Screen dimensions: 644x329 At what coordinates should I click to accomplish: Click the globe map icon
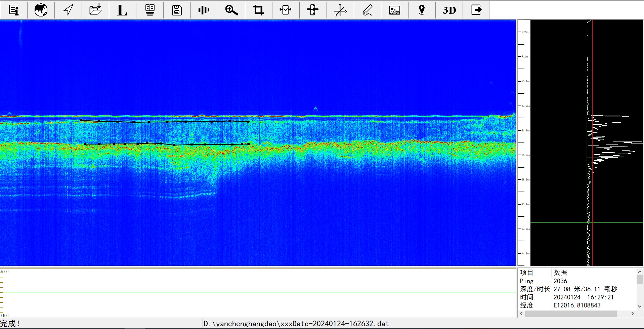[41, 10]
